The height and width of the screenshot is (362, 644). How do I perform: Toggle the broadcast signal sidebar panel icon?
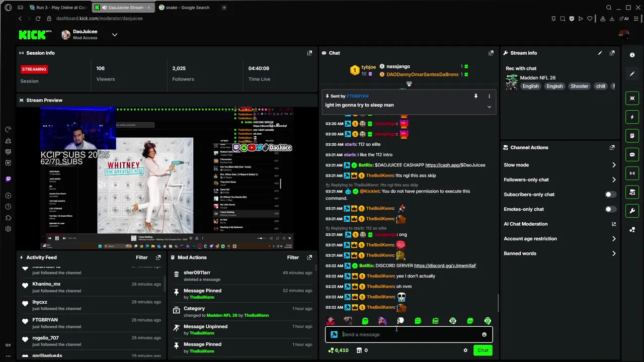tap(632, 173)
